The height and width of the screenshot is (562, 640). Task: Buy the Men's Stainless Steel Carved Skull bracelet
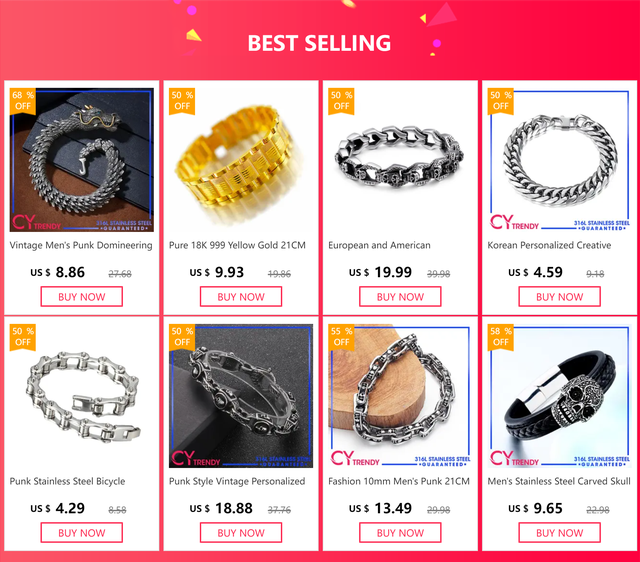click(x=560, y=533)
